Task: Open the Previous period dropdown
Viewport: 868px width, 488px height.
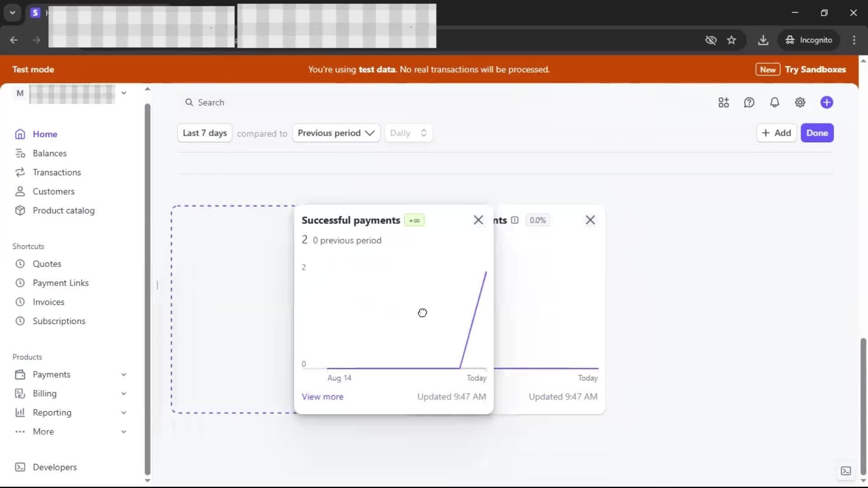Action: pyautogui.click(x=336, y=133)
